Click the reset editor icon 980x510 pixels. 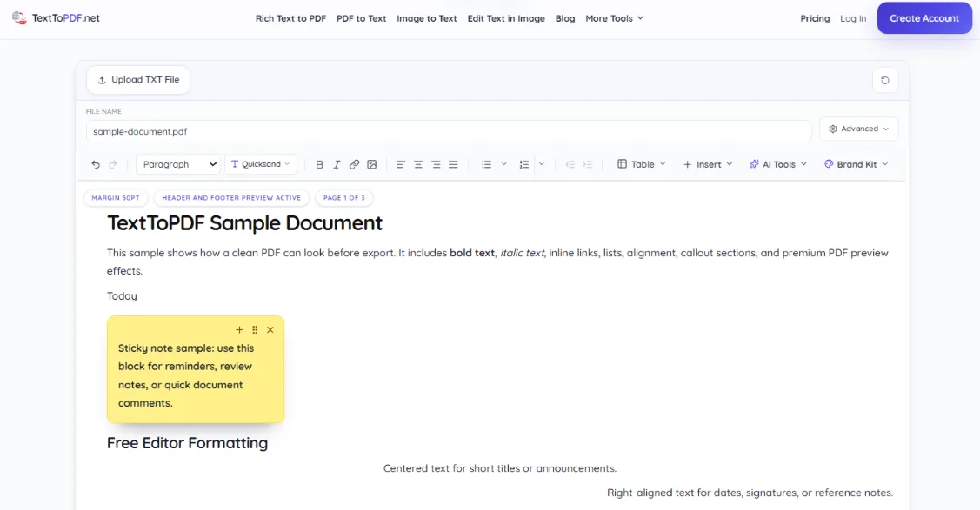(885, 80)
